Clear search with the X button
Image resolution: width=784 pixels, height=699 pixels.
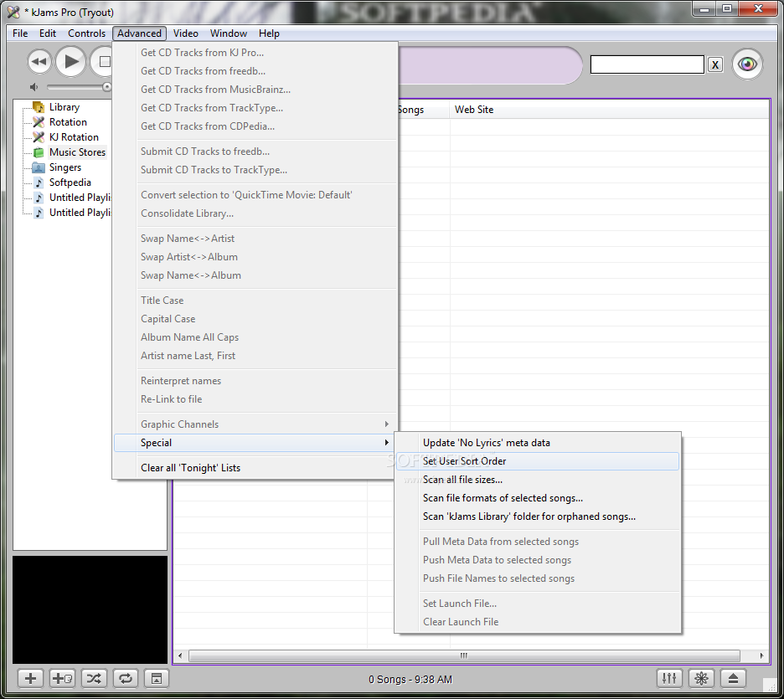pyautogui.click(x=715, y=65)
